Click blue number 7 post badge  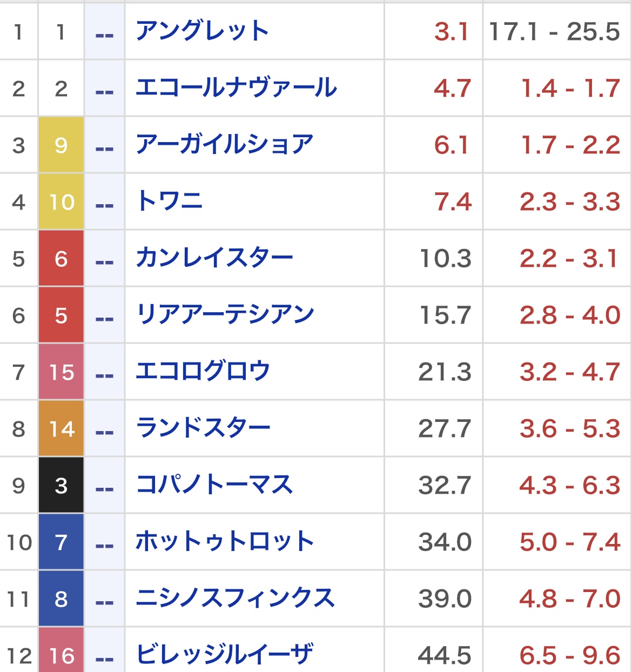click(61, 542)
